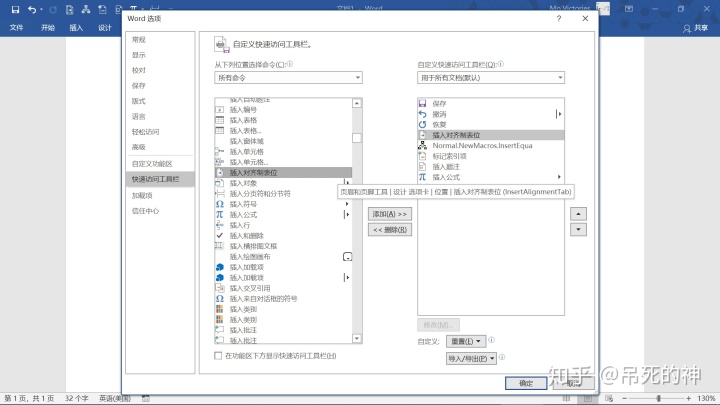This screenshot has height=405, width=720.
Task: Select the 插入分页符和分节符 command icon
Action: click(220, 194)
